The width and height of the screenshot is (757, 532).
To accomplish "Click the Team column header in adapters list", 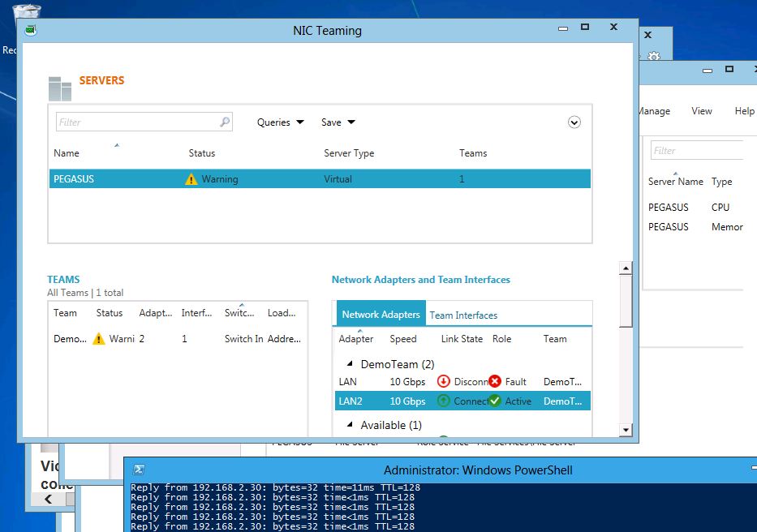I will click(x=555, y=339).
